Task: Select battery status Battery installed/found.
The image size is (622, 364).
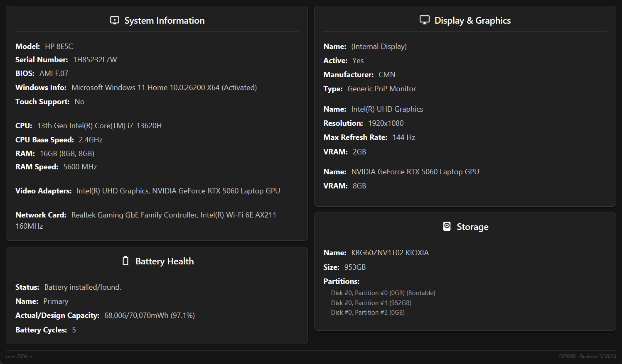Action: click(x=83, y=287)
